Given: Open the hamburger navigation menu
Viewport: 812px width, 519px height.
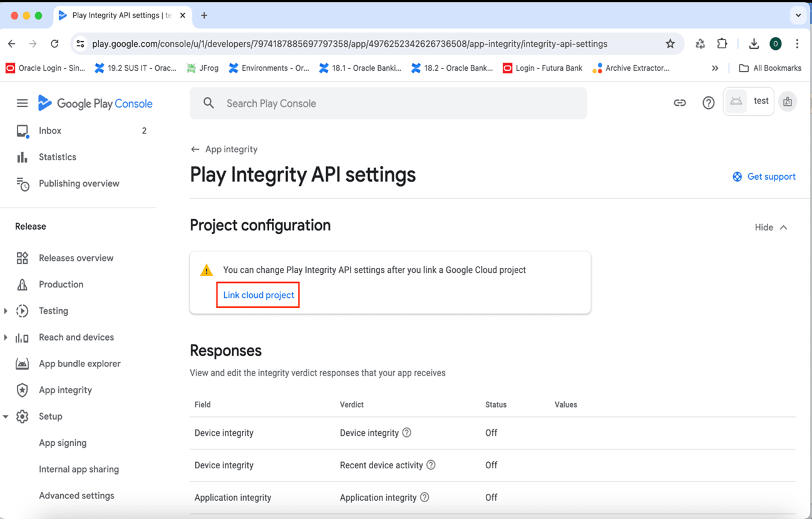Looking at the screenshot, I should pos(22,103).
